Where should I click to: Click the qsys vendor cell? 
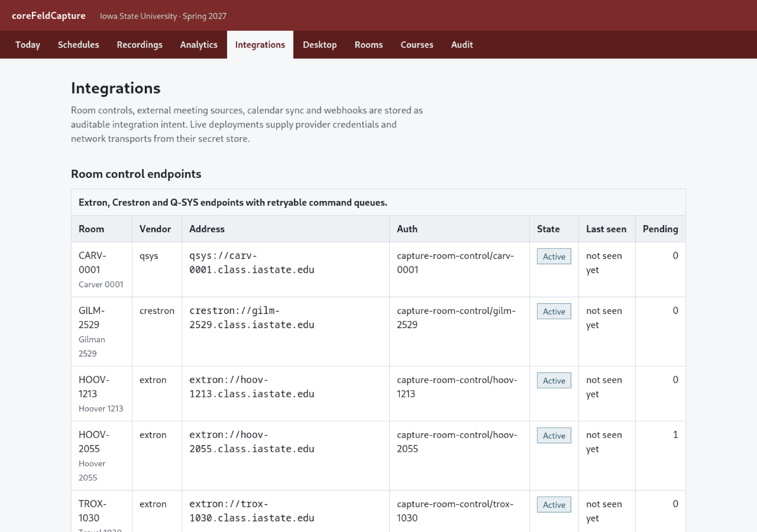(157, 270)
